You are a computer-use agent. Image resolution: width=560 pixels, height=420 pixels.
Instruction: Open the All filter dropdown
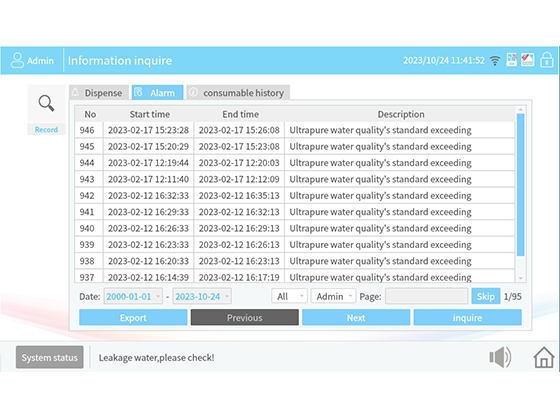click(289, 296)
